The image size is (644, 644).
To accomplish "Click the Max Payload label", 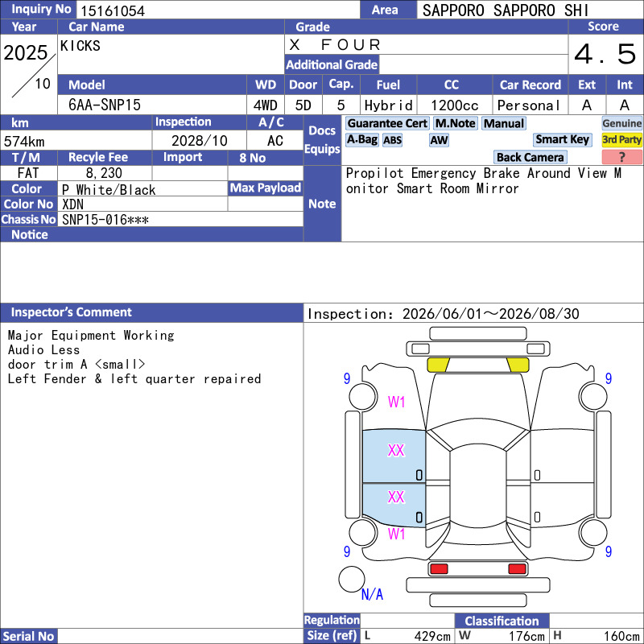I will coord(266,188).
